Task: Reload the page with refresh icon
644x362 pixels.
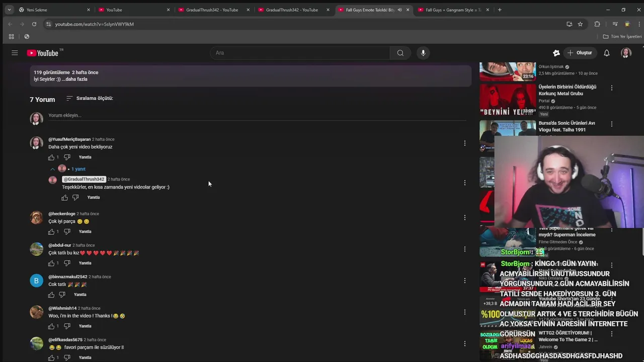Action: click(34, 24)
